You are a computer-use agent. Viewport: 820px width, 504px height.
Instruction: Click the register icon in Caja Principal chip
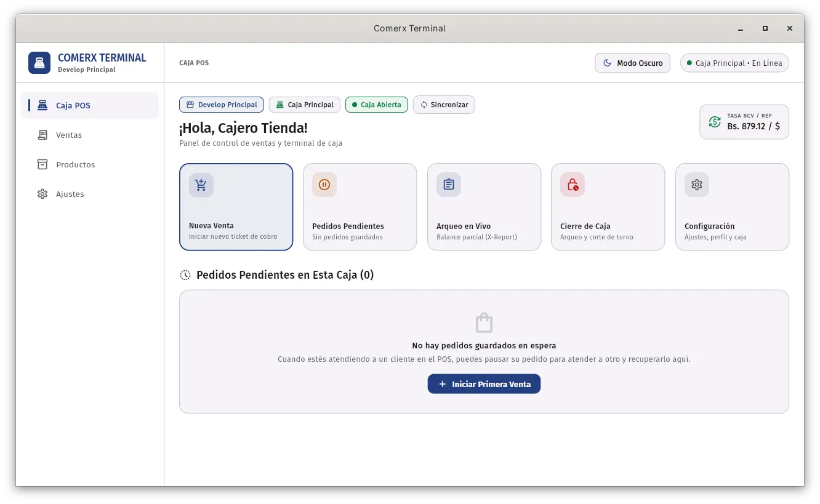coord(280,105)
